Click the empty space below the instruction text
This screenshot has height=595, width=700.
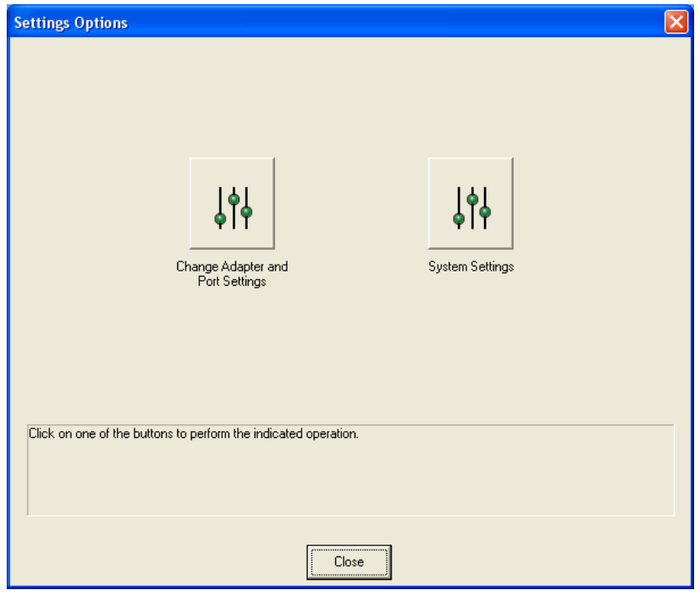[x=350, y=483]
